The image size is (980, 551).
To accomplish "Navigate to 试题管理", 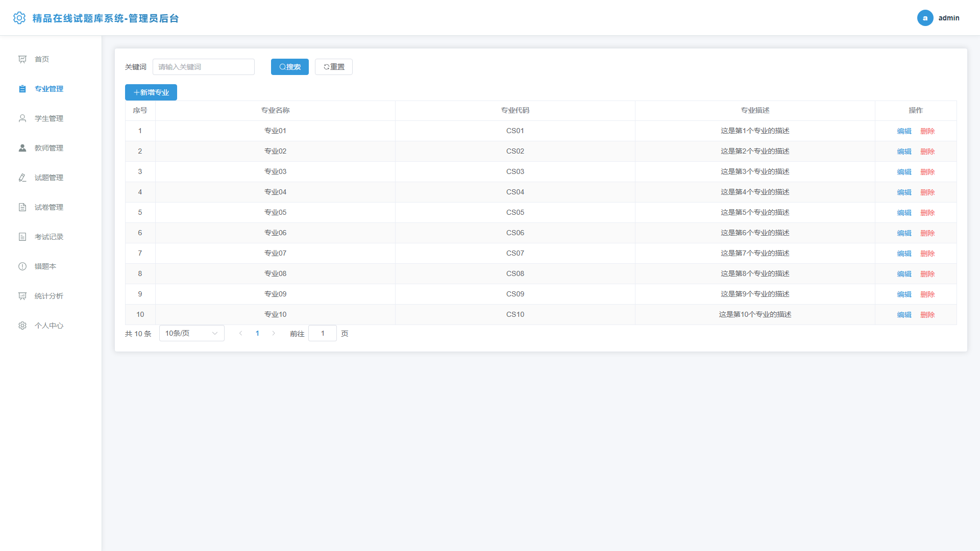I will click(x=51, y=178).
